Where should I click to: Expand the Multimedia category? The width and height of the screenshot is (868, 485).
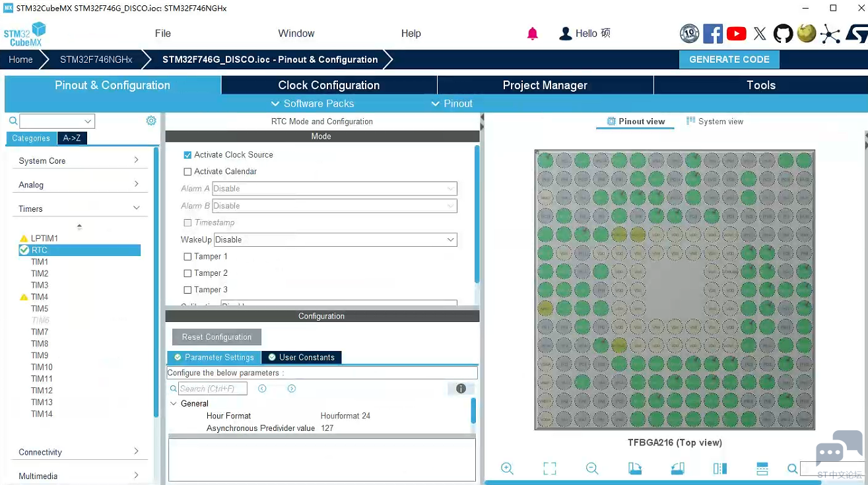79,476
